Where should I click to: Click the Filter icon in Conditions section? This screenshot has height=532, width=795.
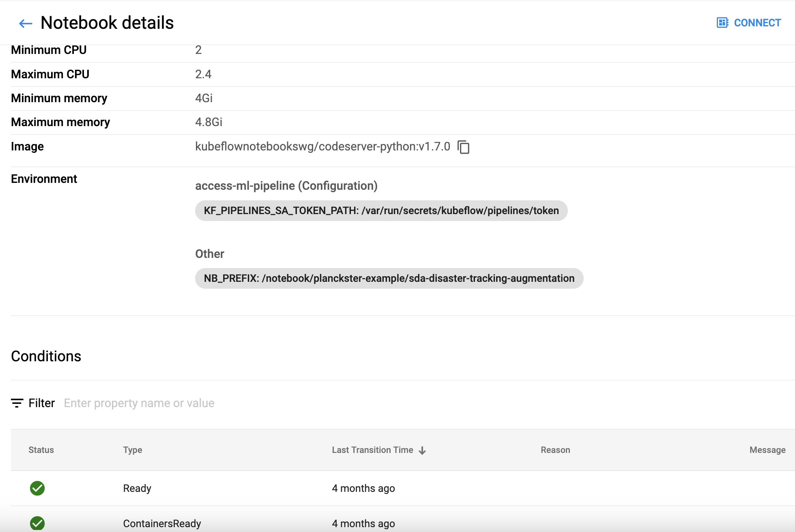tap(16, 403)
